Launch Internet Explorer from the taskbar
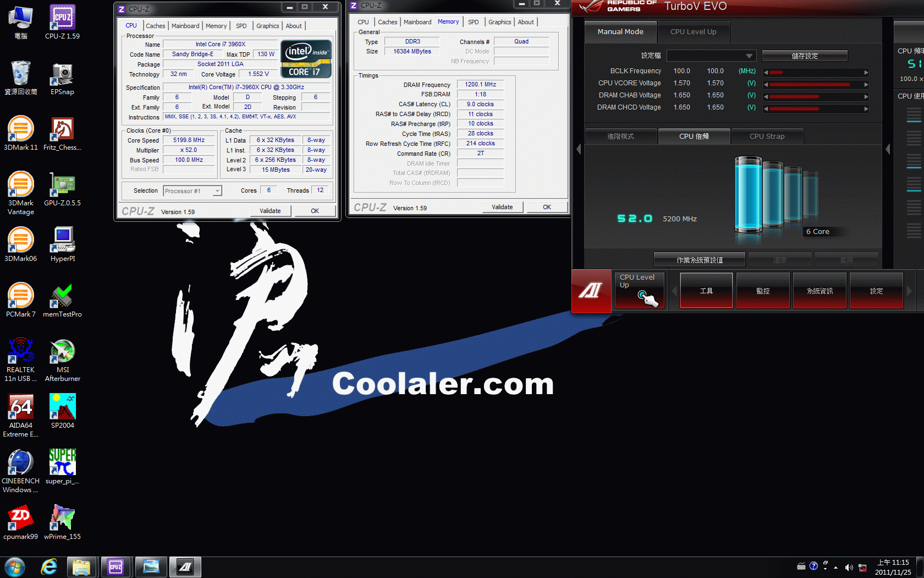The width and height of the screenshot is (924, 578). click(49, 567)
